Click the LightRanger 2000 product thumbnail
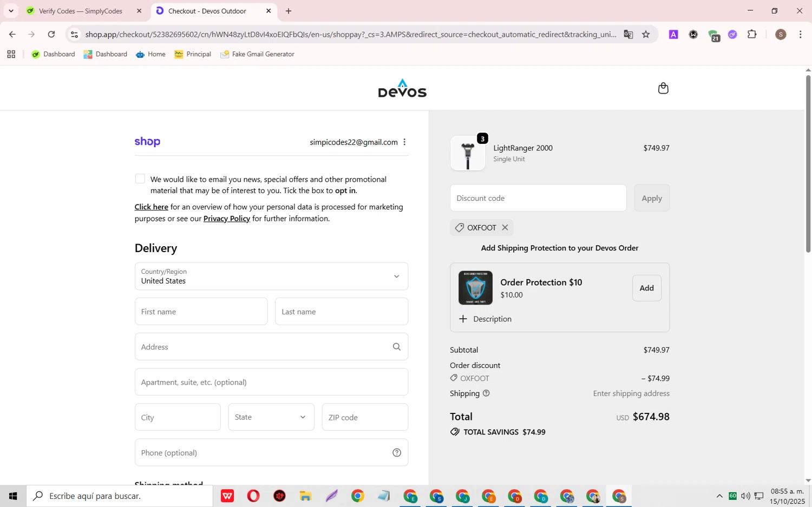Image resolution: width=812 pixels, height=507 pixels. [468, 153]
